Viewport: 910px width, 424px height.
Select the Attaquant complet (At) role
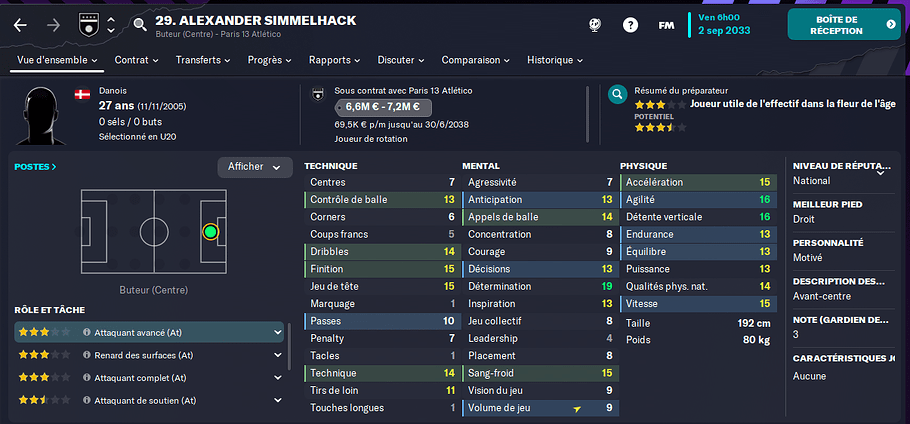(x=149, y=378)
